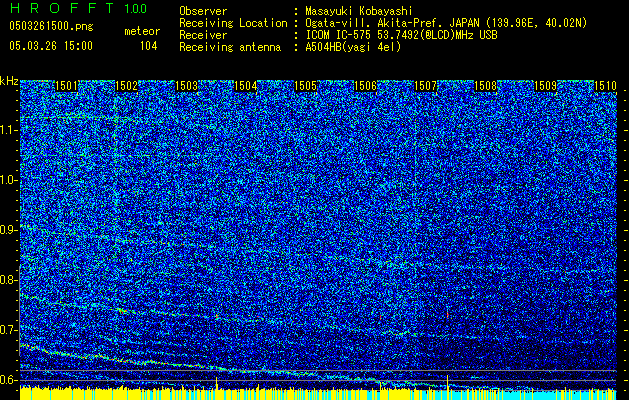The image size is (629, 400).
Task: Click the date stamp 05.03.26 15:00
Action: point(51,46)
